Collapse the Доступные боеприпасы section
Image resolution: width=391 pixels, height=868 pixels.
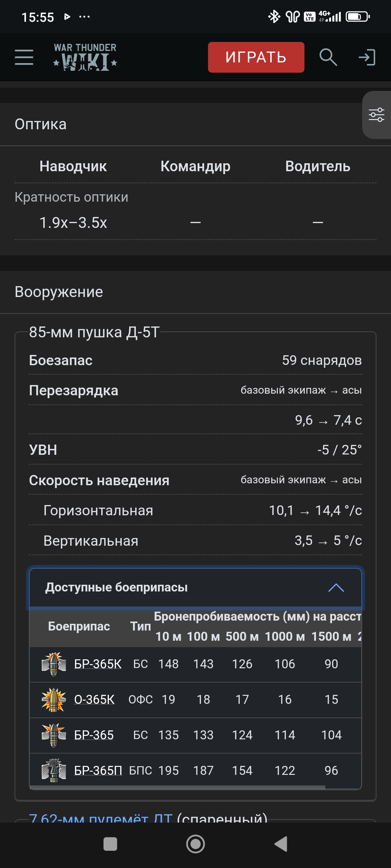(195, 587)
